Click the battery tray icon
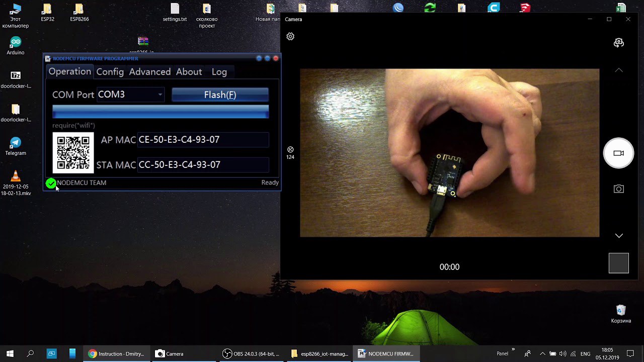The height and width of the screenshot is (362, 644). (552, 353)
